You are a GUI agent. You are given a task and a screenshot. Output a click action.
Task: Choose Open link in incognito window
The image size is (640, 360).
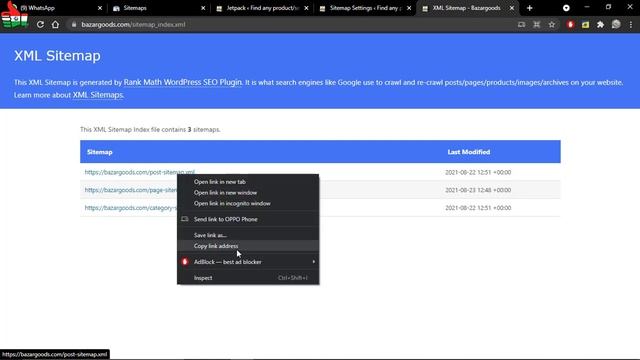pyautogui.click(x=248, y=203)
